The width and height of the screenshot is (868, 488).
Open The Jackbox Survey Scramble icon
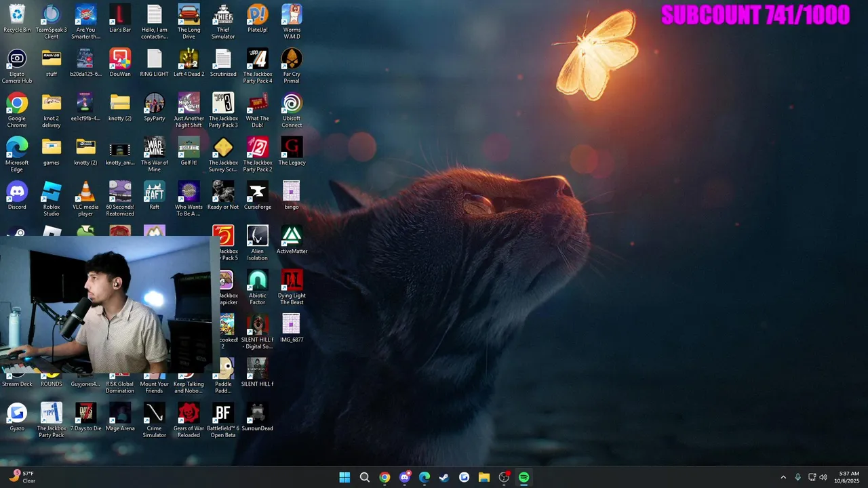(x=223, y=154)
